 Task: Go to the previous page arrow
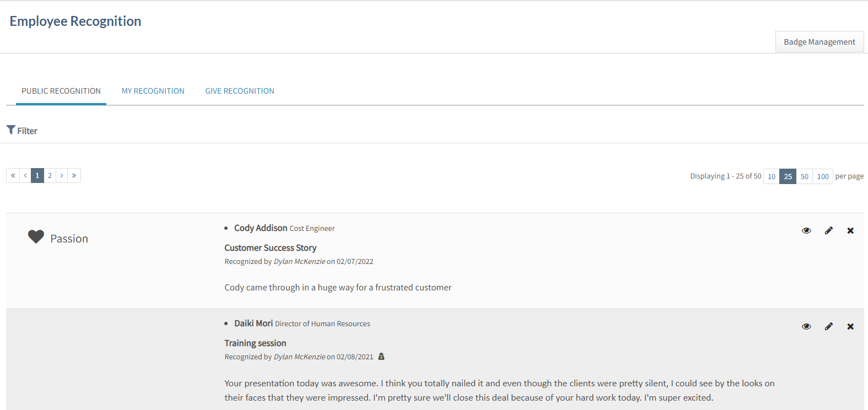point(25,176)
